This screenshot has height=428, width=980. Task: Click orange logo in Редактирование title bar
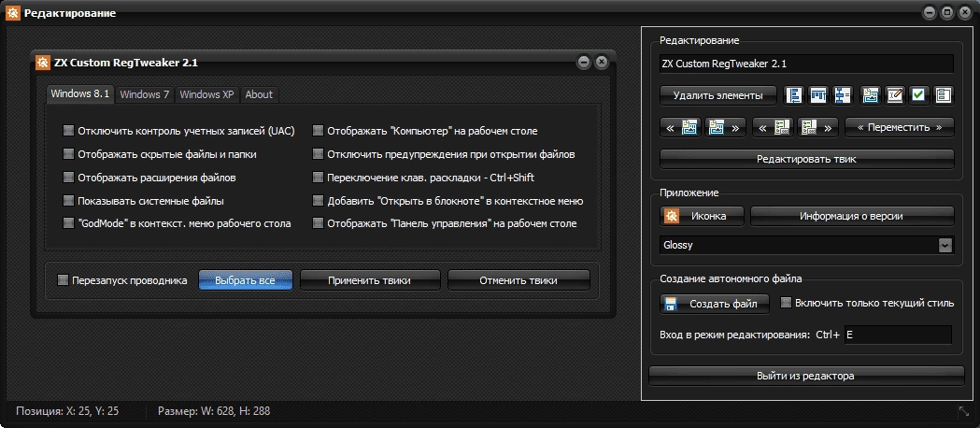[x=12, y=12]
